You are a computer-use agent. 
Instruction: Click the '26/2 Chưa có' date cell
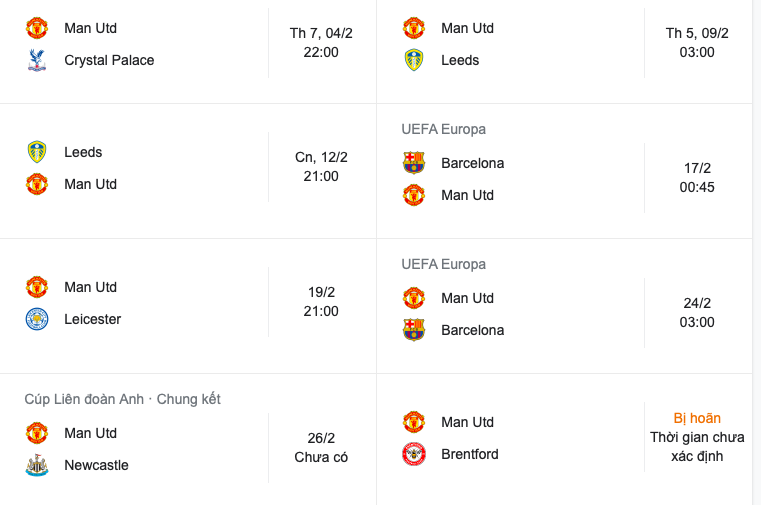(321, 447)
